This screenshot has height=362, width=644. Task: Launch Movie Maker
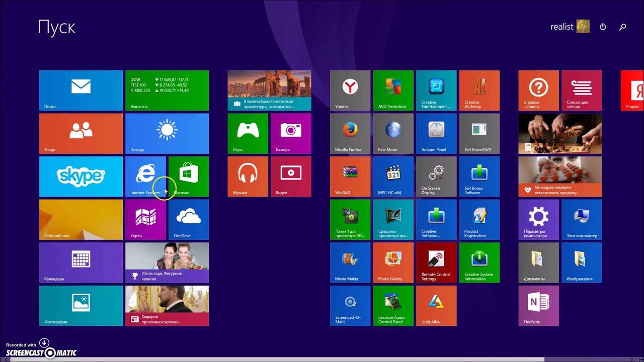(350, 263)
